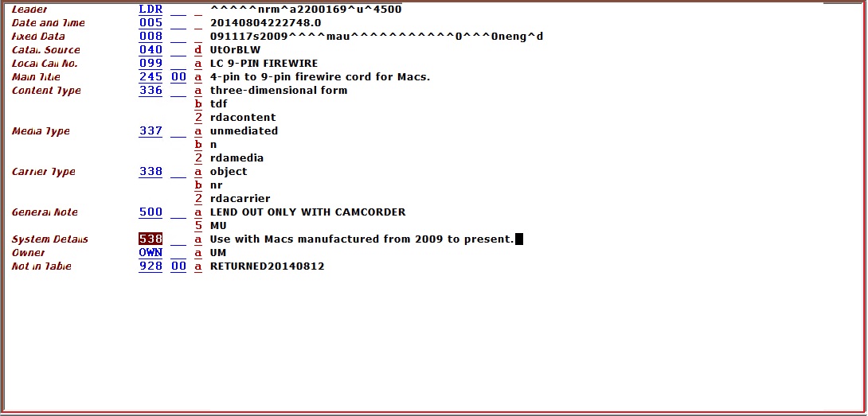The width and height of the screenshot is (868, 416).
Task: Click the unmediated subfield text
Action: point(244,130)
